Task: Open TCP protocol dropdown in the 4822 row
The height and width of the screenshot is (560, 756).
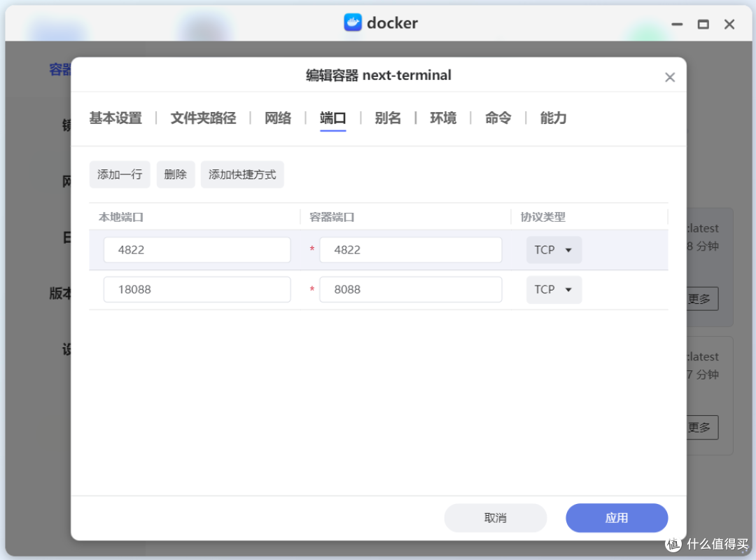Action: [554, 250]
